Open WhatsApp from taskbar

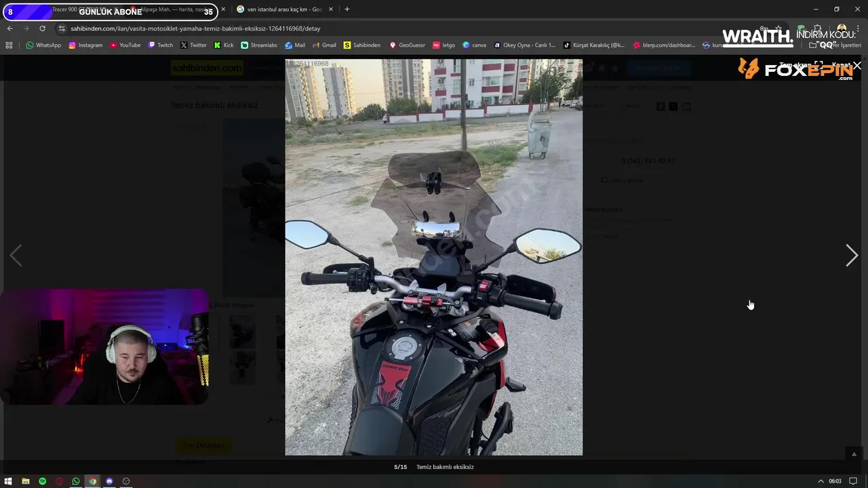pyautogui.click(x=76, y=481)
